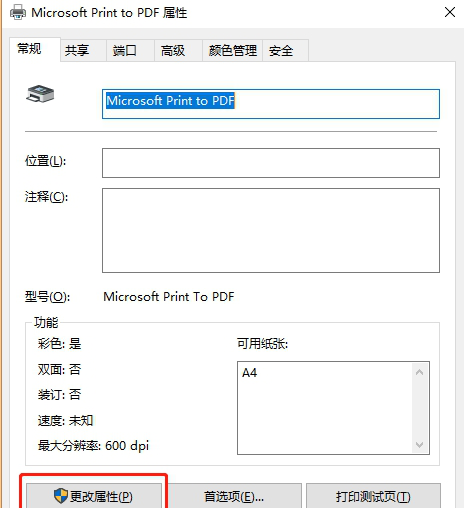Select A4 in available paper list

(x=250, y=373)
